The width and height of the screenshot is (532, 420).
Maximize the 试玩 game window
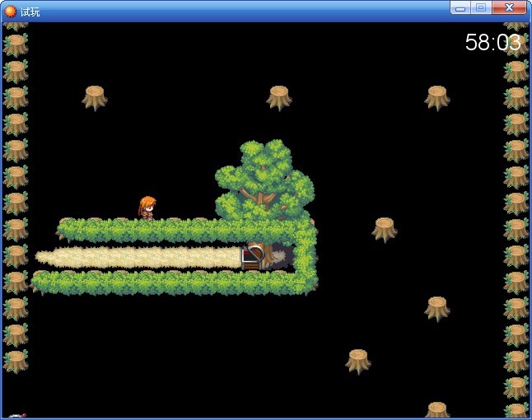click(481, 7)
